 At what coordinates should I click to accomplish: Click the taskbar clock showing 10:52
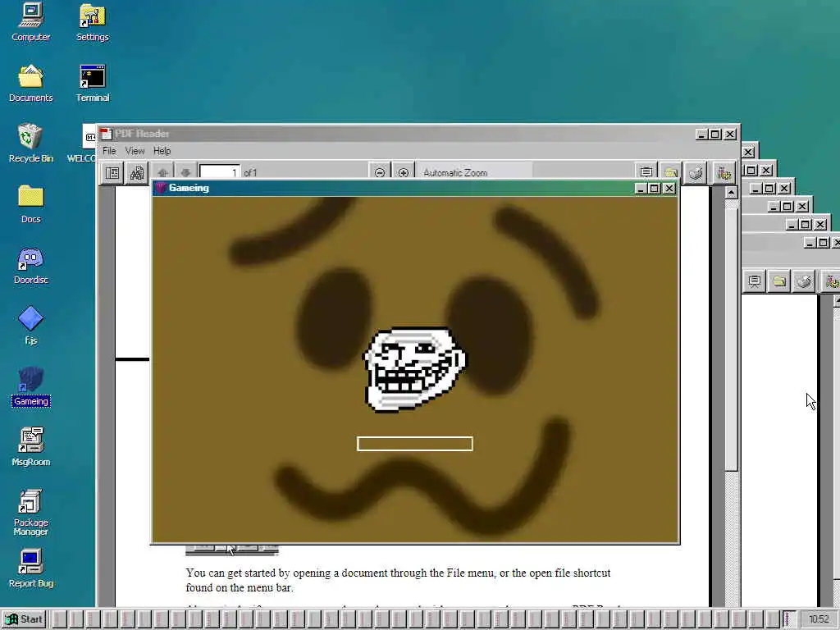point(819,619)
